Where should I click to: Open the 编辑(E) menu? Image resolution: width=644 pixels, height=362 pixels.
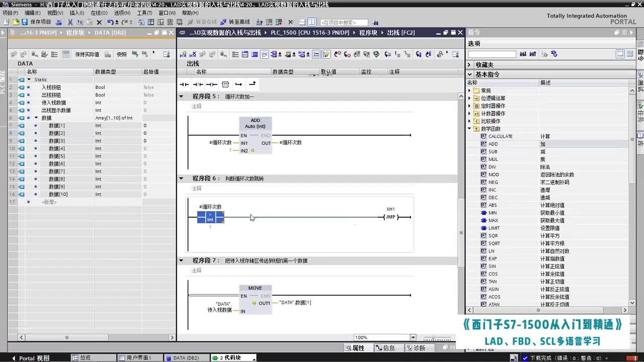[33, 13]
